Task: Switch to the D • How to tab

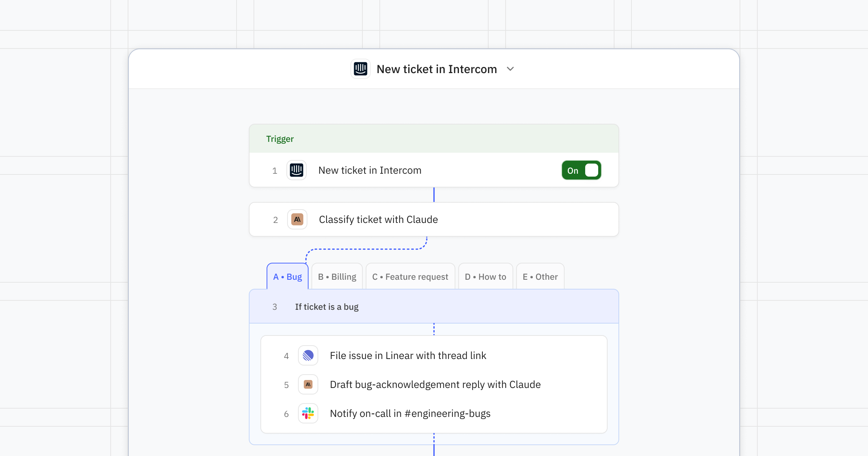Action: (485, 276)
